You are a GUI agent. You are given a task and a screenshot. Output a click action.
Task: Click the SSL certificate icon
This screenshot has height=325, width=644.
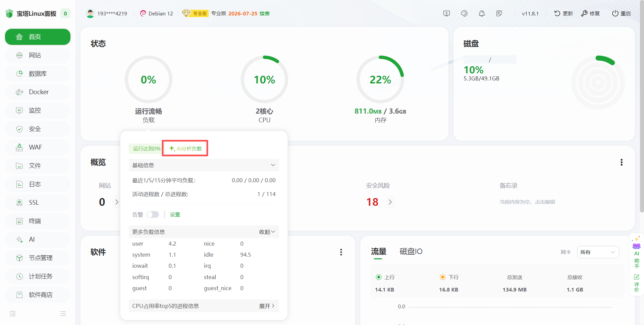[19, 203]
